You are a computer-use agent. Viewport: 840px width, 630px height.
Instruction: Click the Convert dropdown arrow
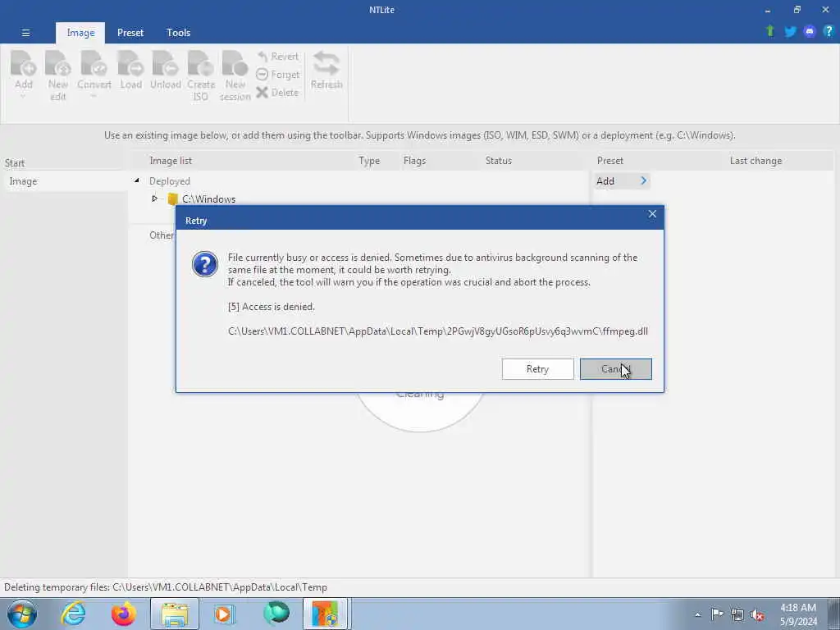point(94,97)
